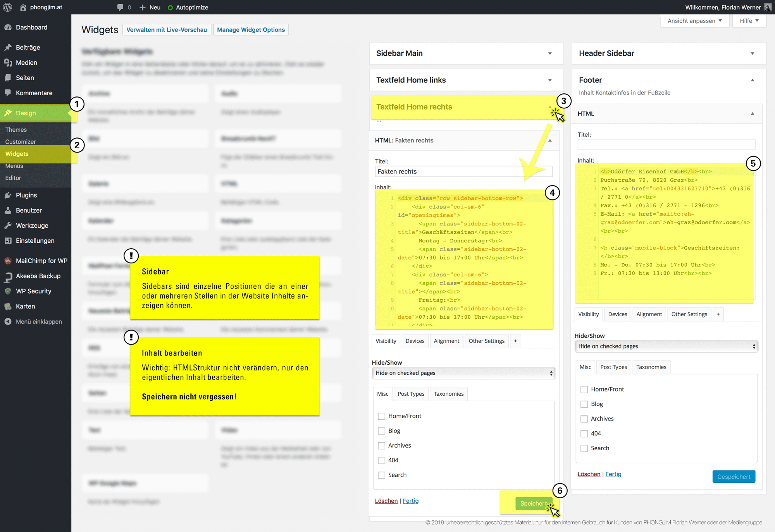Click the WP Security shield icon
Viewport: 775px width, 532px height.
tap(8, 291)
